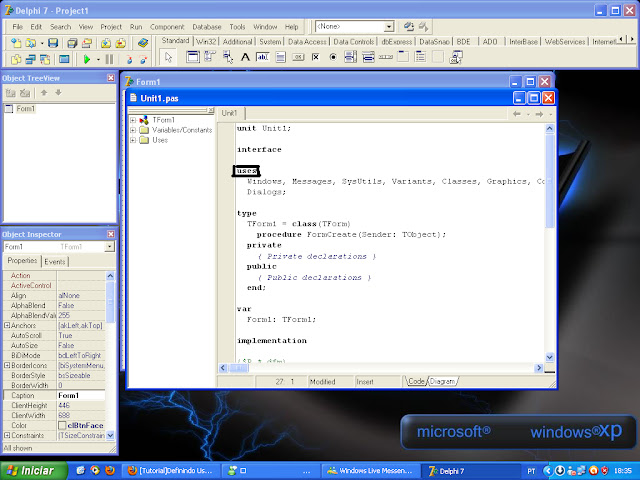
Task: Click Add file to project icon
Action: [106, 43]
